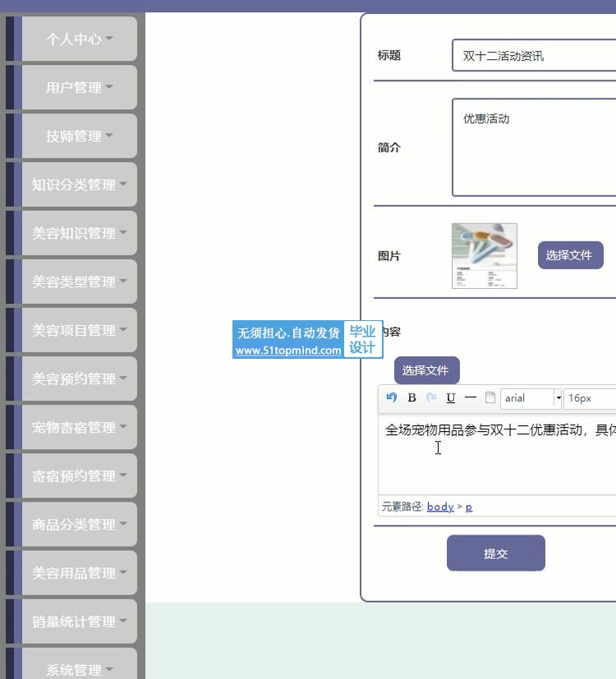Click the 提交 submit button
616x679 pixels.
(x=495, y=553)
